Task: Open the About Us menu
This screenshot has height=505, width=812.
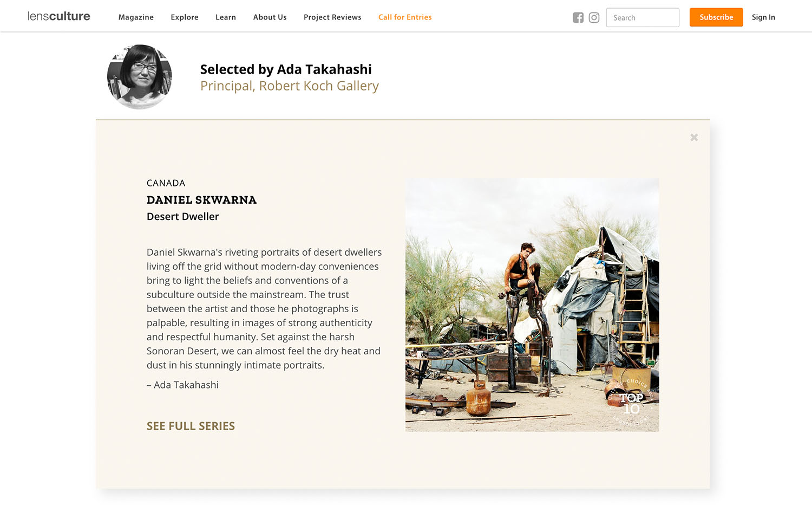Action: [x=270, y=17]
